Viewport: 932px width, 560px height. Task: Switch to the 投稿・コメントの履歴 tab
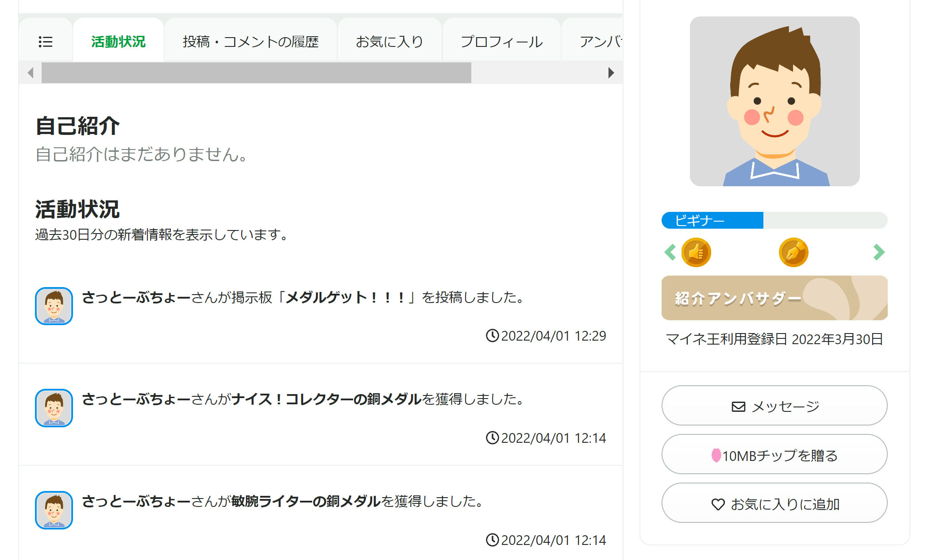(x=250, y=42)
